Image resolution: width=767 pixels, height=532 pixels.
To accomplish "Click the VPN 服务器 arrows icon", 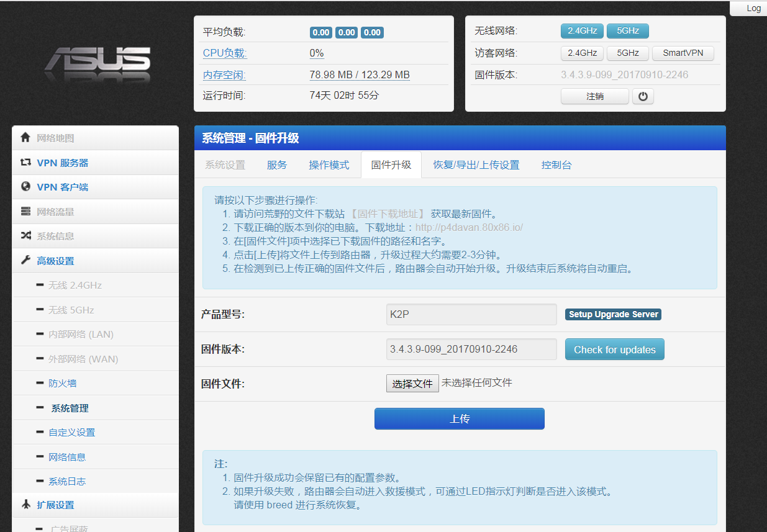I will click(x=25, y=162).
